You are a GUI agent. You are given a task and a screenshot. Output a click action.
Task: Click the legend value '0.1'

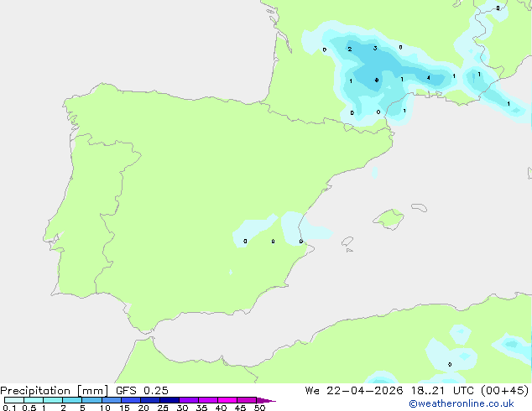coord(9,408)
